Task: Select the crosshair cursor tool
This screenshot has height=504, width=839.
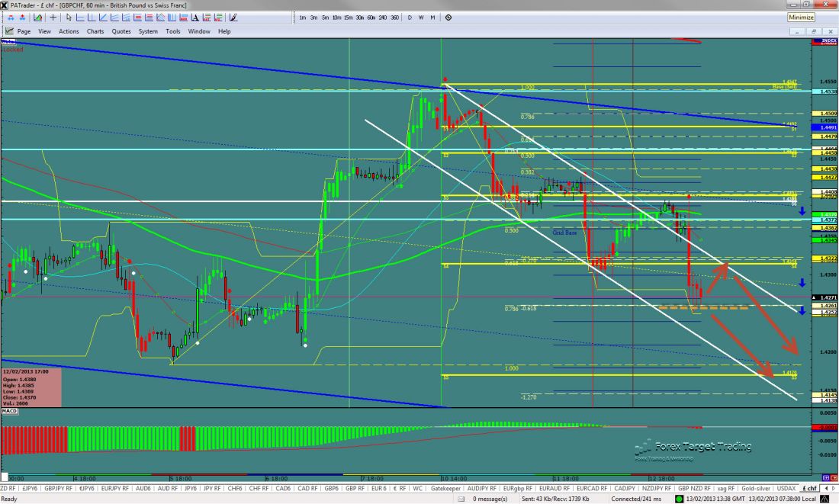Action: (53, 18)
